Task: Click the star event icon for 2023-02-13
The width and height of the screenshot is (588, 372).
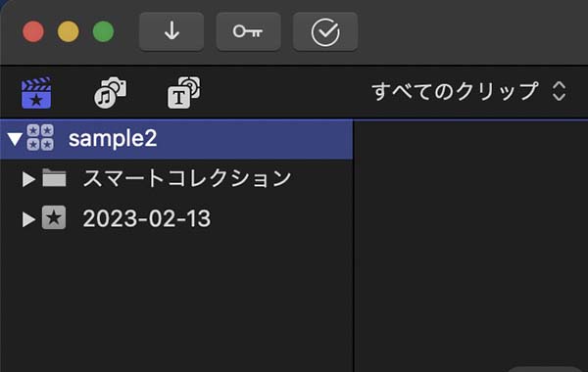Action: (54, 217)
